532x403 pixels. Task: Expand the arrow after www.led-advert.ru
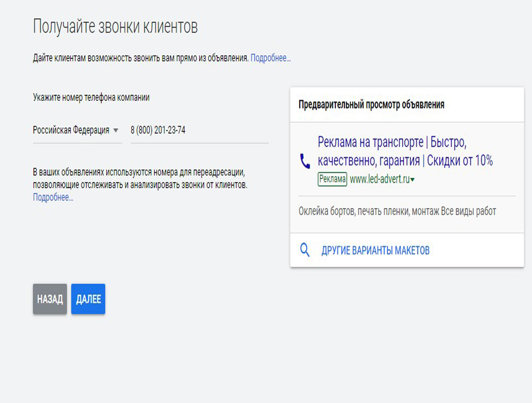[x=413, y=180]
